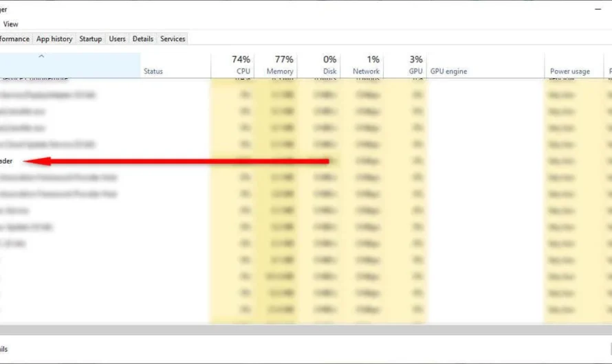Click the Fewer details link at bottom left
The image size is (612, 364).
tap(4, 350)
